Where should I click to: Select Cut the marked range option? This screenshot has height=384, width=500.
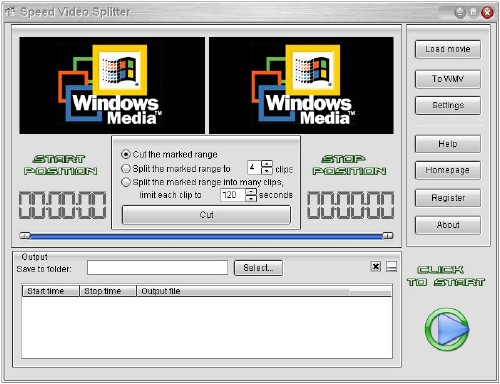click(x=126, y=154)
